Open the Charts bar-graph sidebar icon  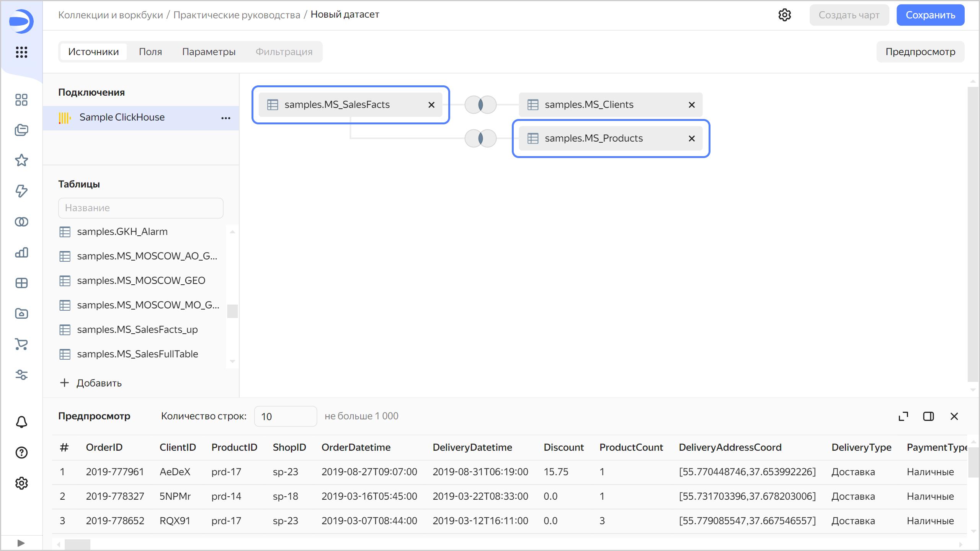(x=21, y=253)
